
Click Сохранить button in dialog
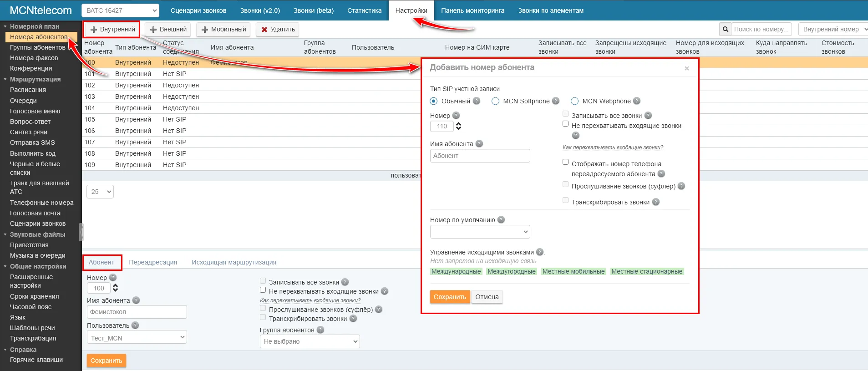(450, 297)
